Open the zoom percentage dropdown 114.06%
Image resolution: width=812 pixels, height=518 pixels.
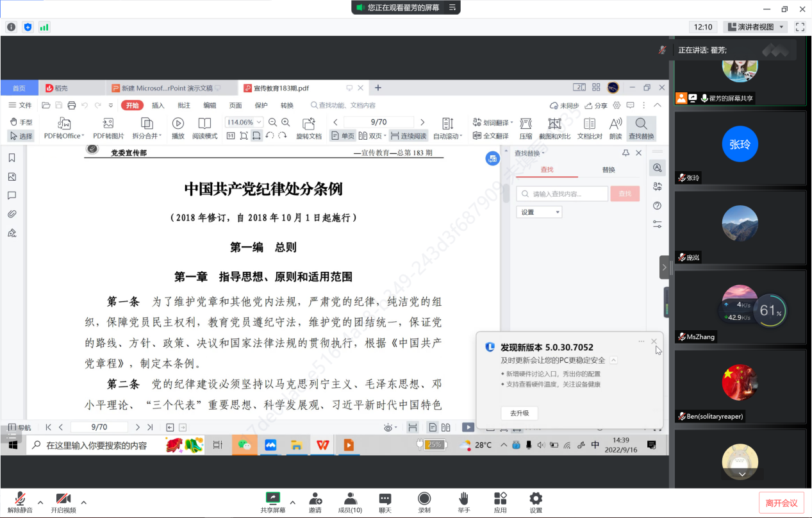pos(245,122)
